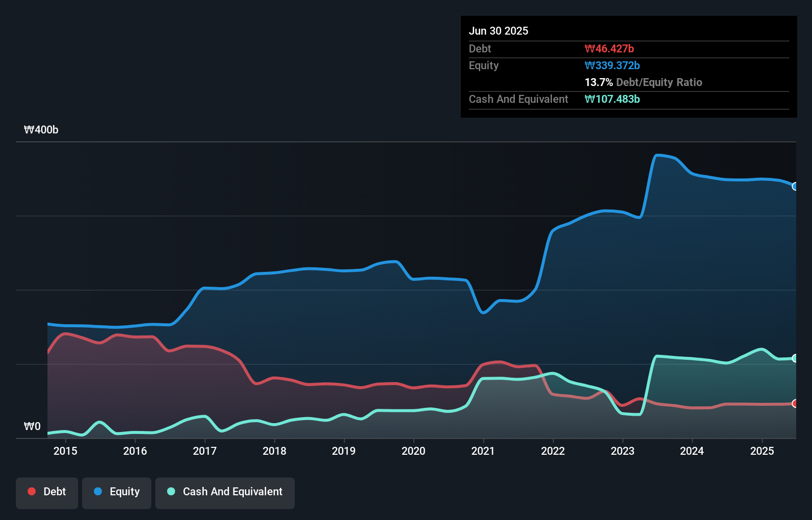Click the ₩400b gridline label

42,130
